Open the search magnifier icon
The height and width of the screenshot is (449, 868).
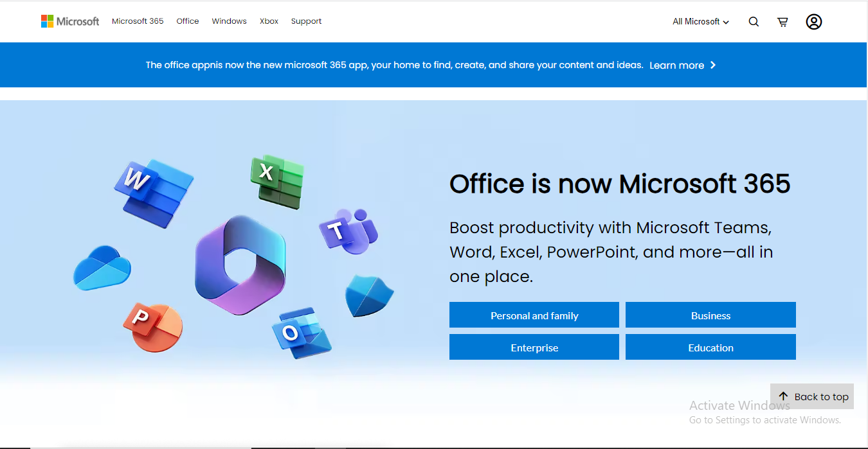click(754, 22)
